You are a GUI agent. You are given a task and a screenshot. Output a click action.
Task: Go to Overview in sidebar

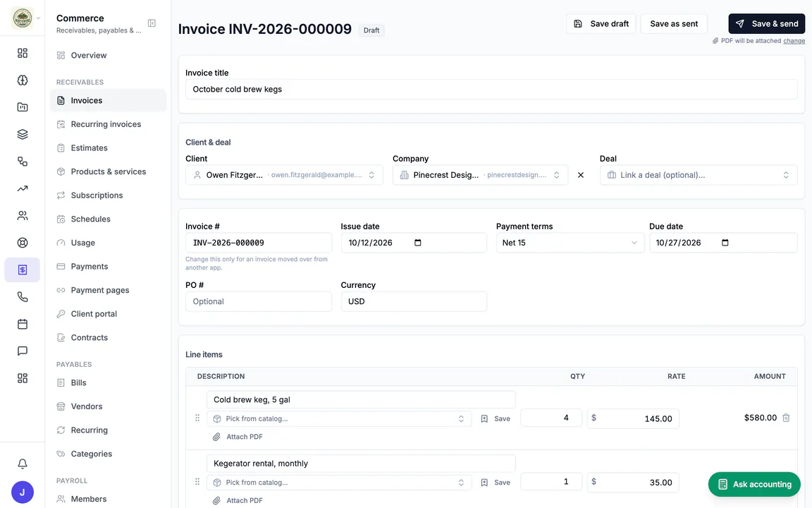(x=108, y=55)
